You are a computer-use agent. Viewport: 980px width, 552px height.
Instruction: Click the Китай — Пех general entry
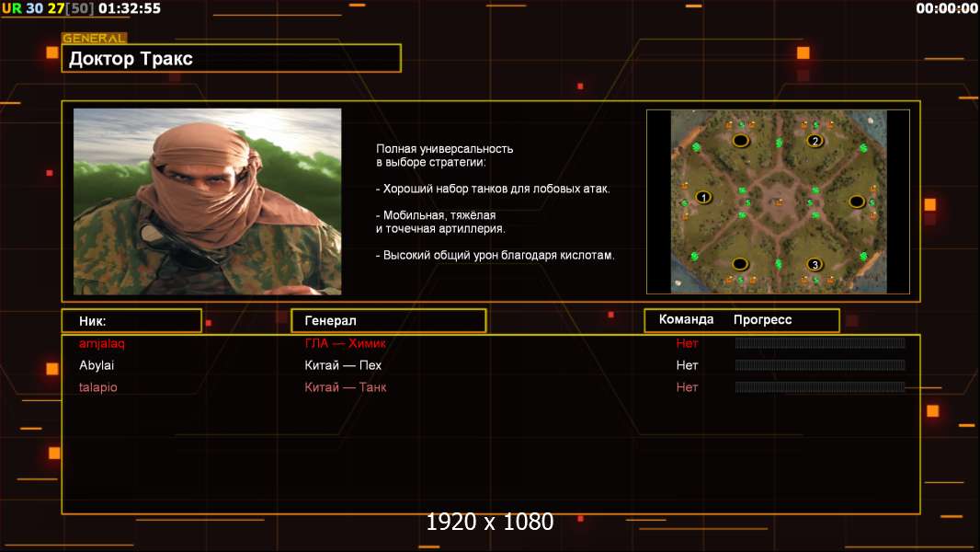click(343, 365)
